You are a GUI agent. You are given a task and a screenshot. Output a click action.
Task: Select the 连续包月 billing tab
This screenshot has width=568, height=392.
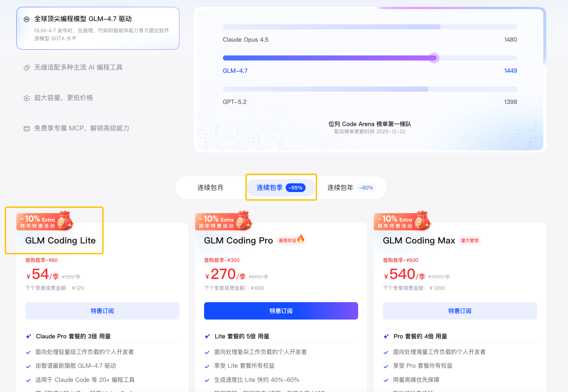[210, 188]
